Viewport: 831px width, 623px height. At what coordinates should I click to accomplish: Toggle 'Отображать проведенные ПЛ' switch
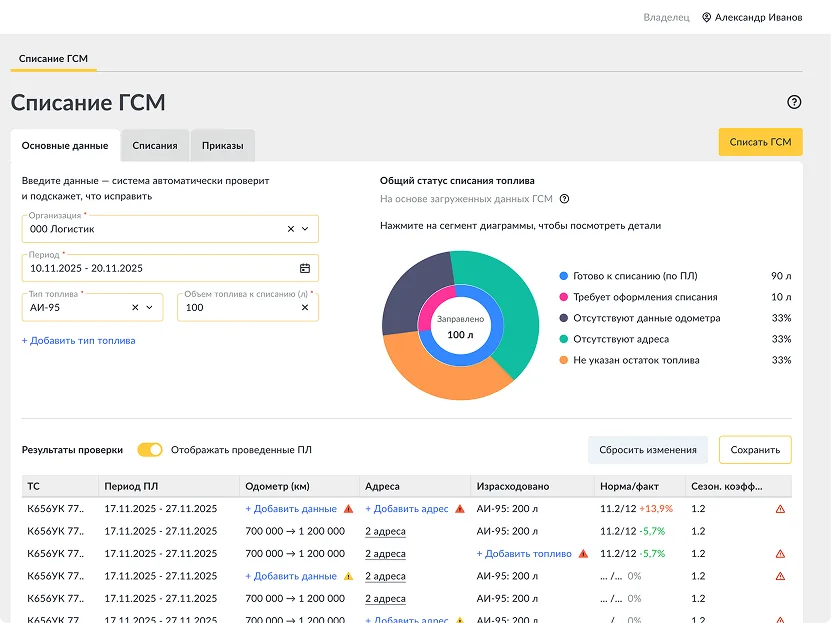pyautogui.click(x=149, y=450)
